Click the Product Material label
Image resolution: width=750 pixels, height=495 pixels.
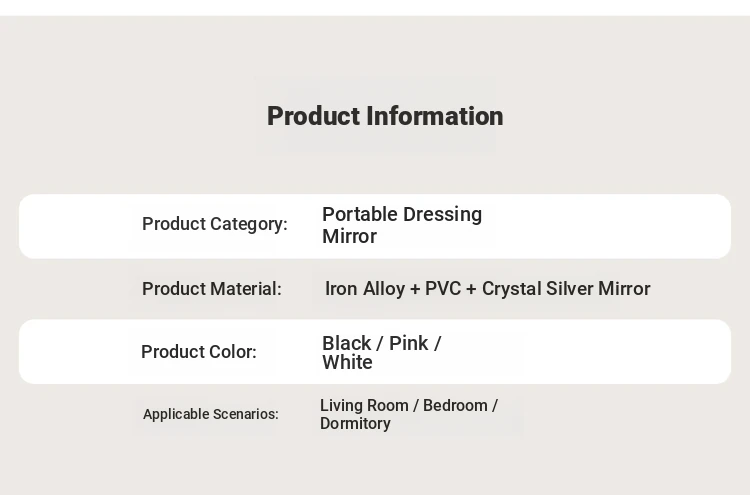click(211, 289)
